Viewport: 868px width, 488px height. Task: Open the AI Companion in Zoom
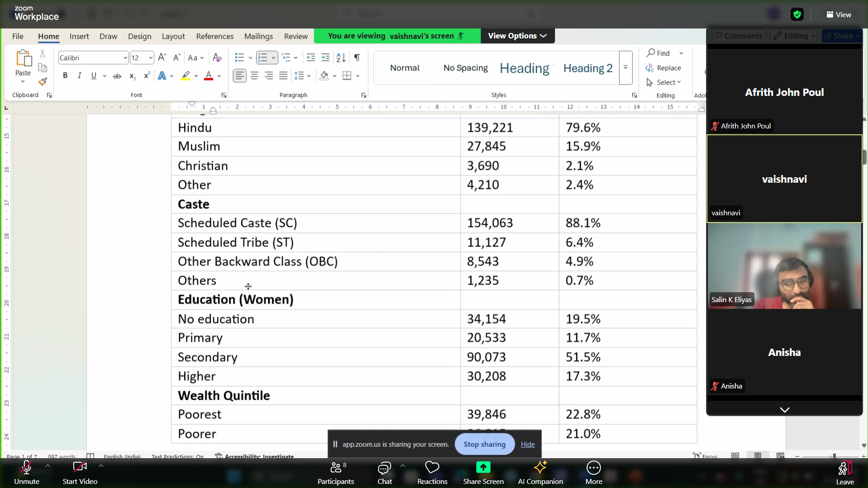[x=540, y=472]
